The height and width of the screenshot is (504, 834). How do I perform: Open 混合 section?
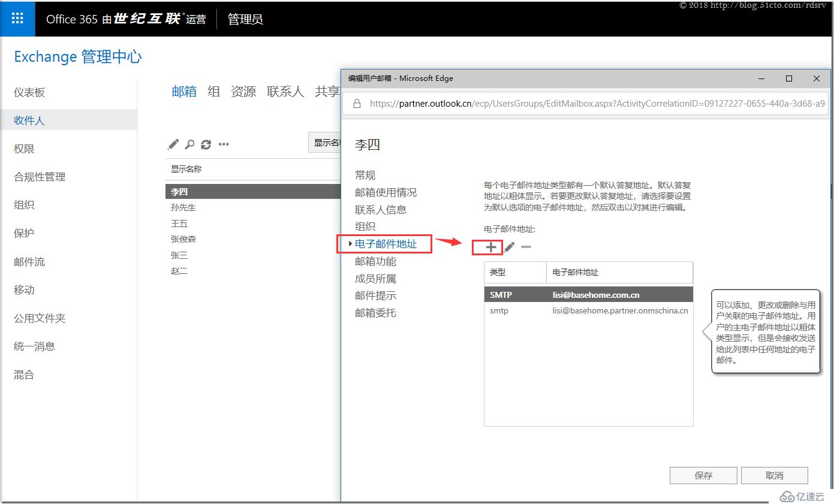(24, 375)
